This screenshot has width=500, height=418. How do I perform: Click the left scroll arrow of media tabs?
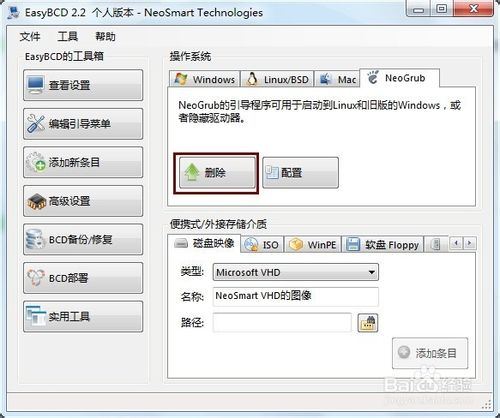point(456,243)
